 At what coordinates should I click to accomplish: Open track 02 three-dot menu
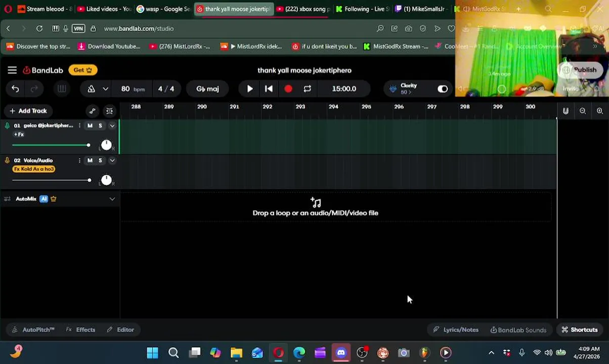click(79, 160)
